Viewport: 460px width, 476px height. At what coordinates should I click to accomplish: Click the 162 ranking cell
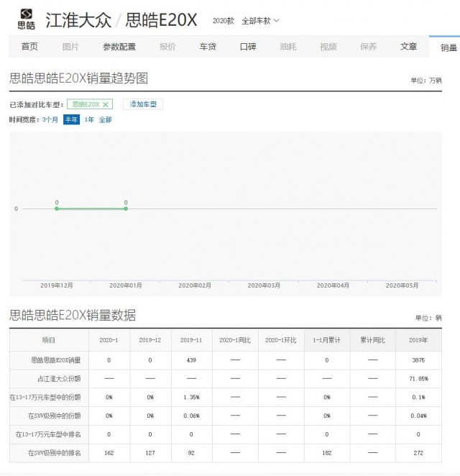(x=109, y=453)
